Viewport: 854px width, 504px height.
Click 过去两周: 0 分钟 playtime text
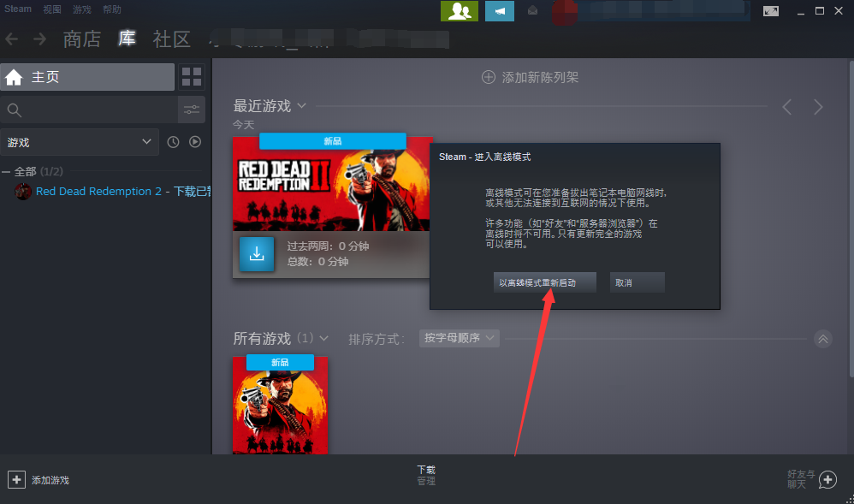pyautogui.click(x=328, y=246)
